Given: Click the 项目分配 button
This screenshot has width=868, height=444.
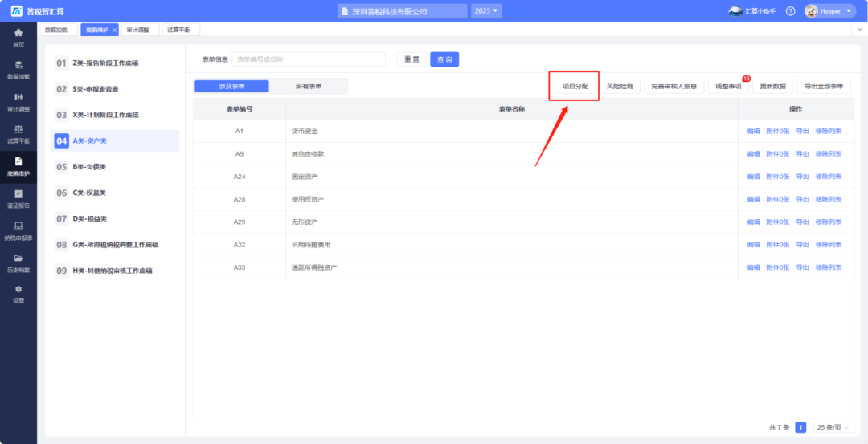Looking at the screenshot, I should click(x=575, y=86).
